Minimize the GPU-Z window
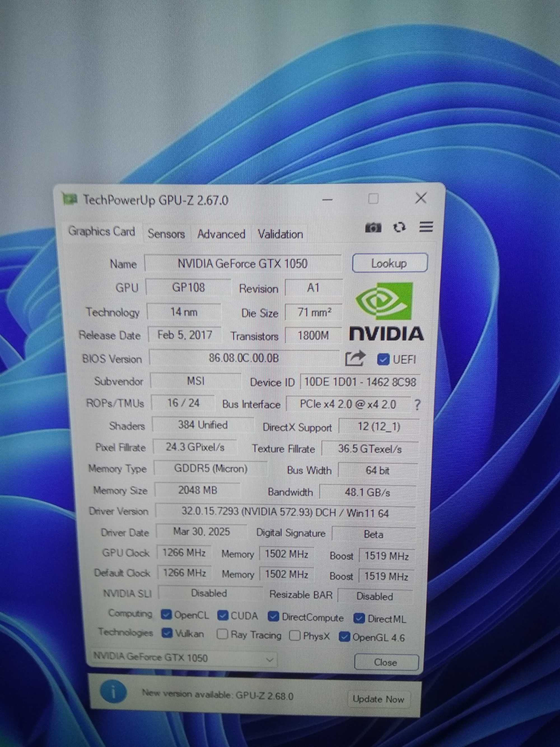 pyautogui.click(x=327, y=199)
